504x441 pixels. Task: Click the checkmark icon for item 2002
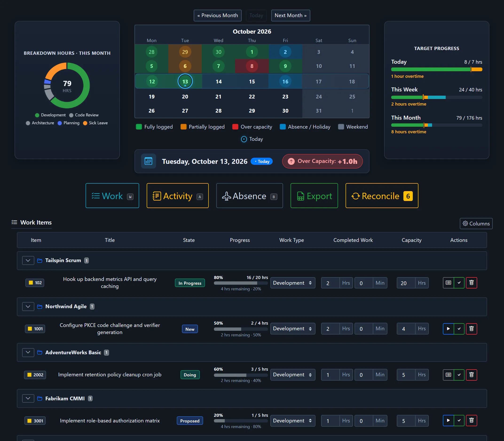tap(459, 375)
